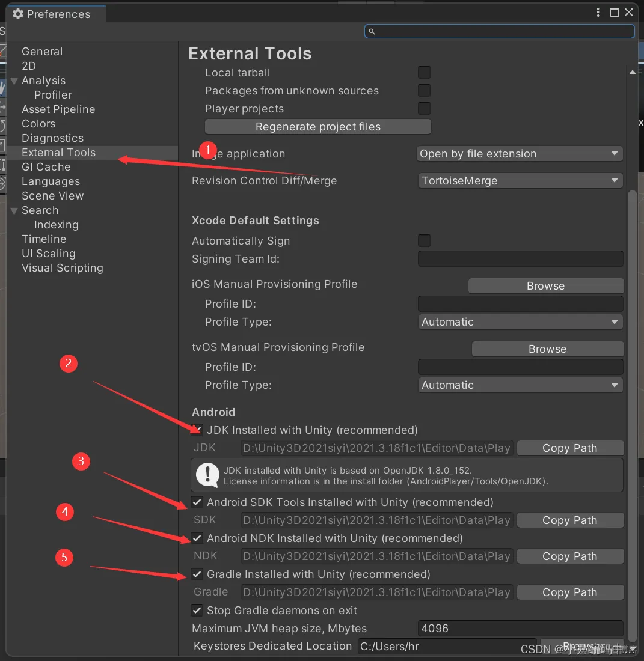Open Profiler preferences

pos(53,95)
